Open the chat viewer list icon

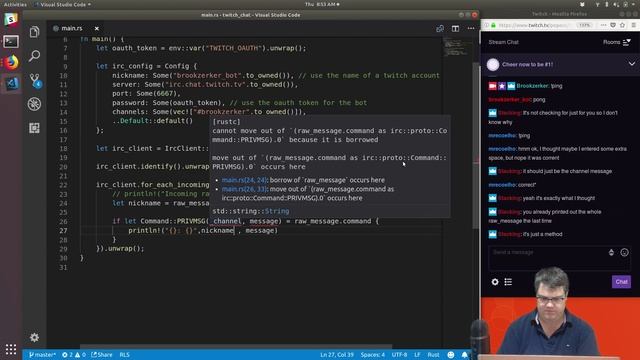pyautogui.click(x=508, y=282)
